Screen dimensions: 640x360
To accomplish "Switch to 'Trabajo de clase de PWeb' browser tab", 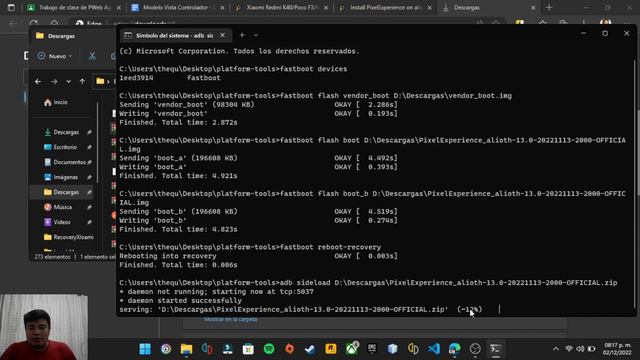I will click(x=73, y=8).
